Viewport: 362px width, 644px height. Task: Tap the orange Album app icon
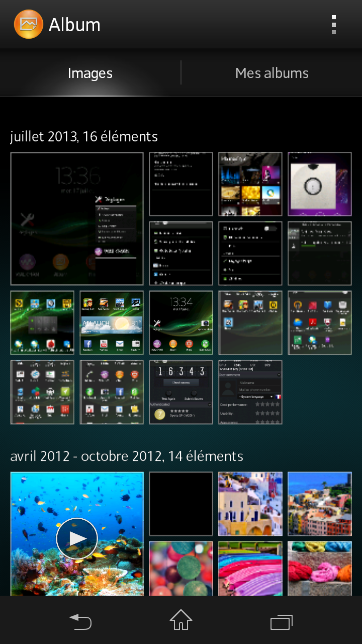point(28,24)
